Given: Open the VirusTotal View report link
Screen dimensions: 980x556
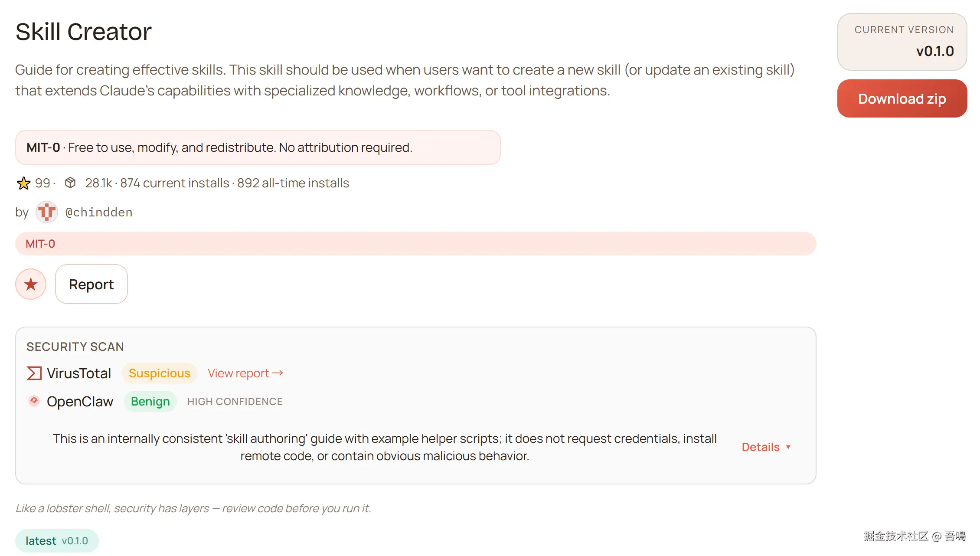Looking at the screenshot, I should click(x=245, y=373).
